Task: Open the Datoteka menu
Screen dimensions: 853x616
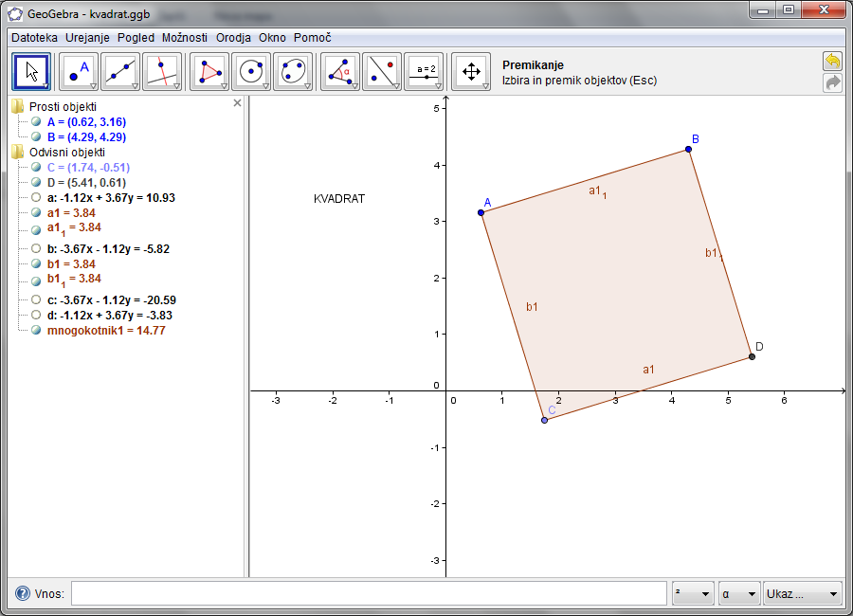Action: click(x=34, y=38)
